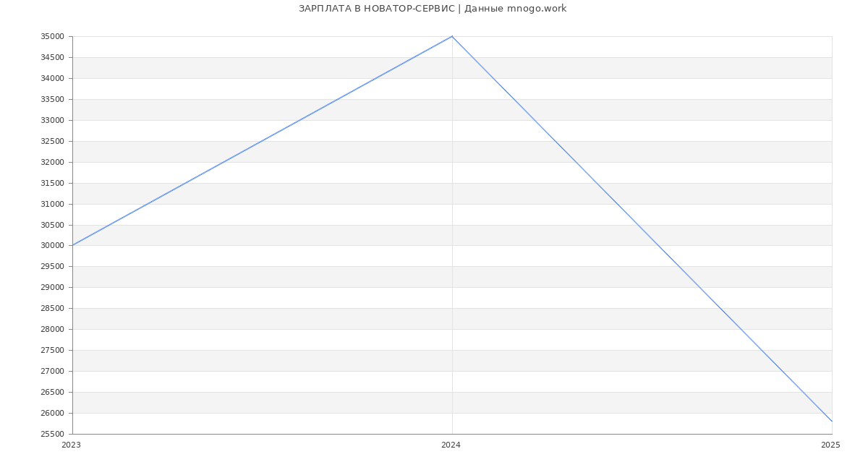Click the 31500 y-axis value
868x470 pixels.
(x=52, y=183)
